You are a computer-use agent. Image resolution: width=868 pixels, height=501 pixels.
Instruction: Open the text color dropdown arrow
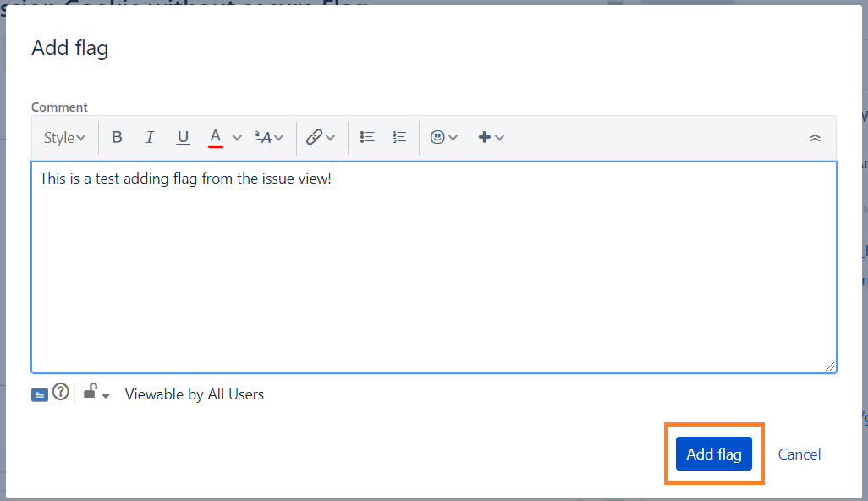point(237,138)
